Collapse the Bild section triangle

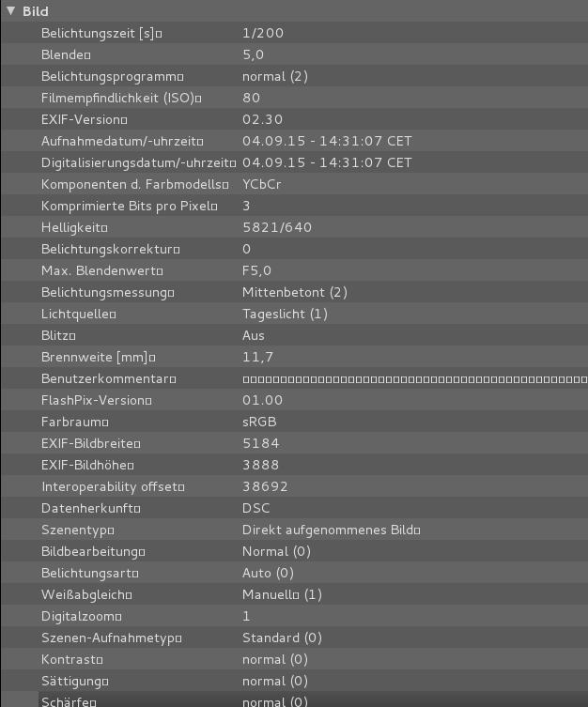(10, 11)
